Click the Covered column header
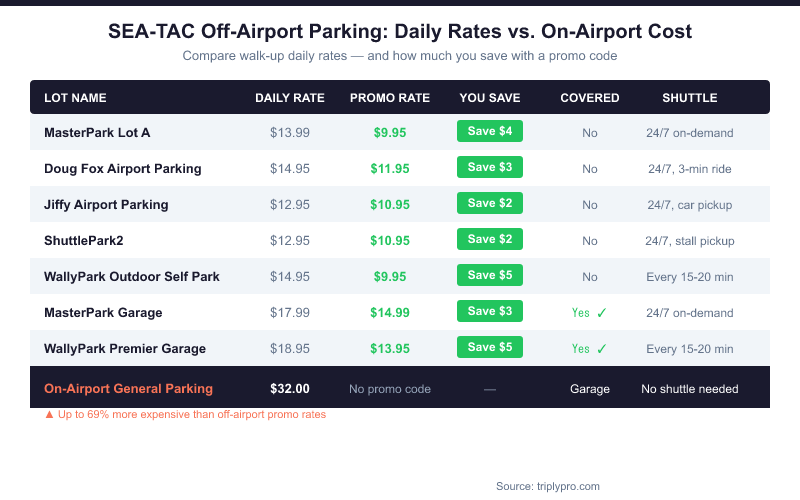This screenshot has width=800, height=500. [590, 98]
